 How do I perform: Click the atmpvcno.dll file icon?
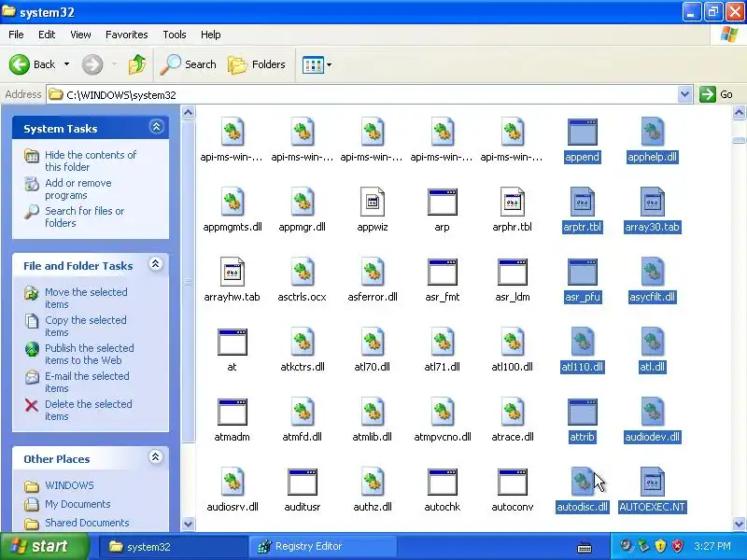click(442, 412)
